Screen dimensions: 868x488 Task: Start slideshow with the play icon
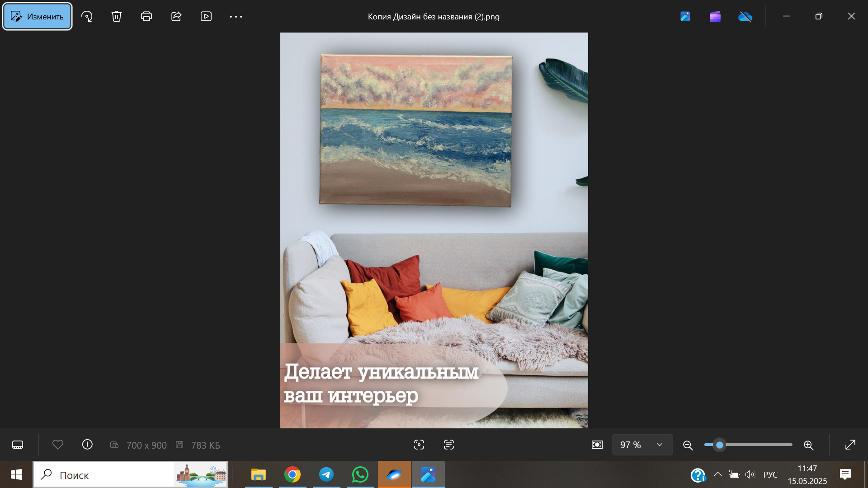[206, 17]
